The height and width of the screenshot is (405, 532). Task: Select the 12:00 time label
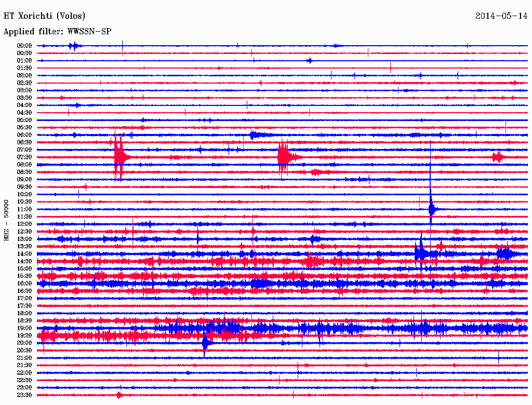point(24,224)
